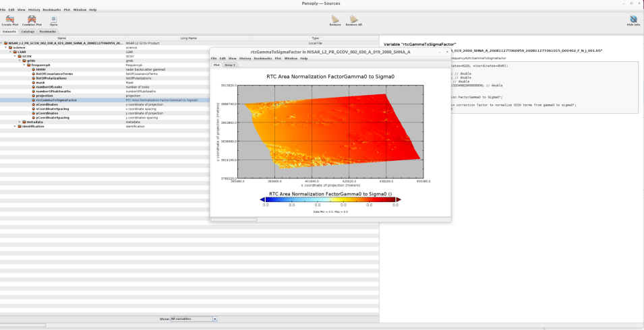Open History menu in Sources window
The image size is (644, 330).
(34, 10)
